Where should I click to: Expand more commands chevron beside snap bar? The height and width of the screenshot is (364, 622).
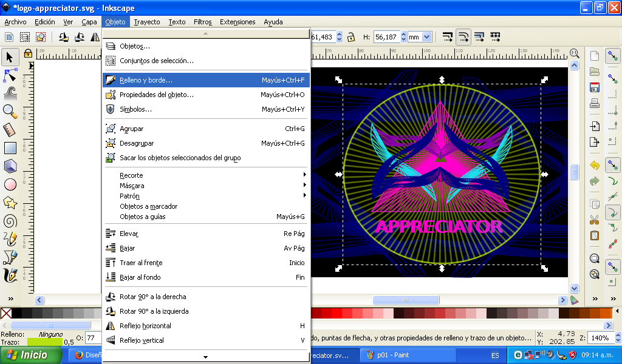(x=595, y=298)
